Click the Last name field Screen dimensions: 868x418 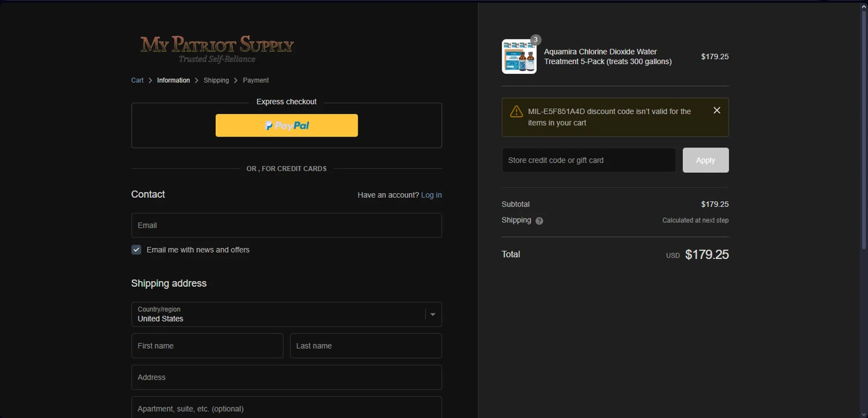(366, 346)
